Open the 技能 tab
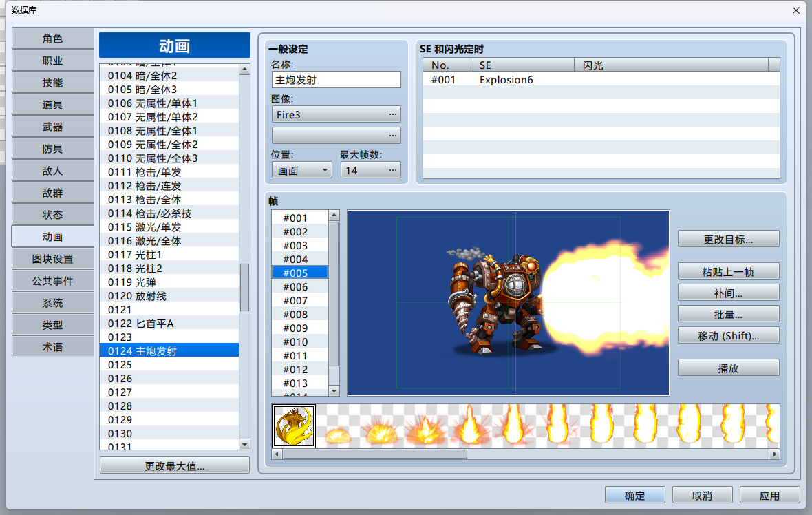This screenshot has height=515, width=812. (52, 83)
